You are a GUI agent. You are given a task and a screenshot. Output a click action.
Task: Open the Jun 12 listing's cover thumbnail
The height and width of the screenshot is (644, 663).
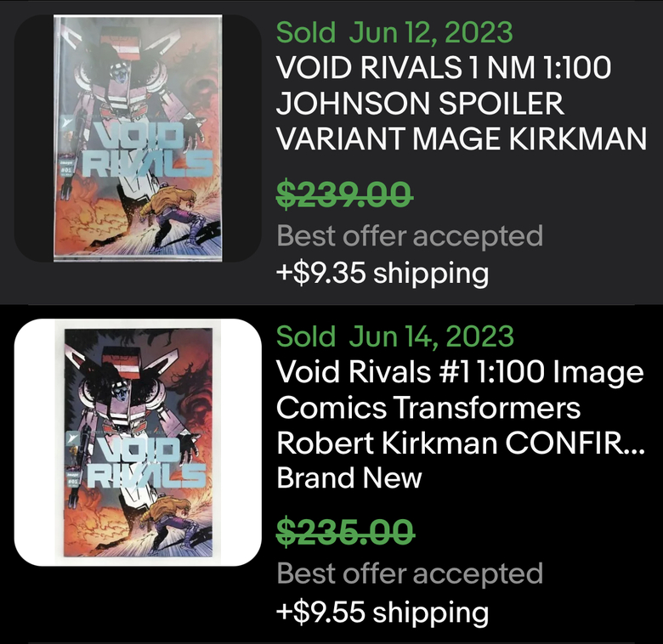click(x=138, y=138)
